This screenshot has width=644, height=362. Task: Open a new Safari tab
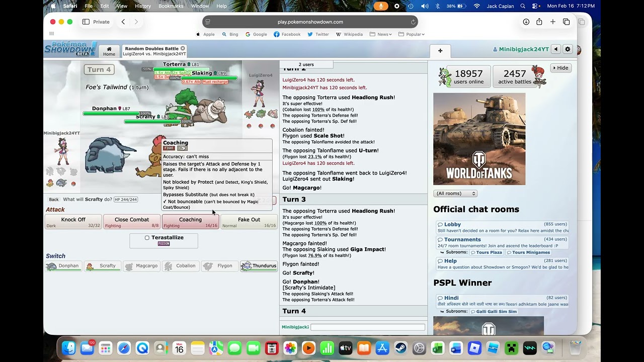pos(552,22)
